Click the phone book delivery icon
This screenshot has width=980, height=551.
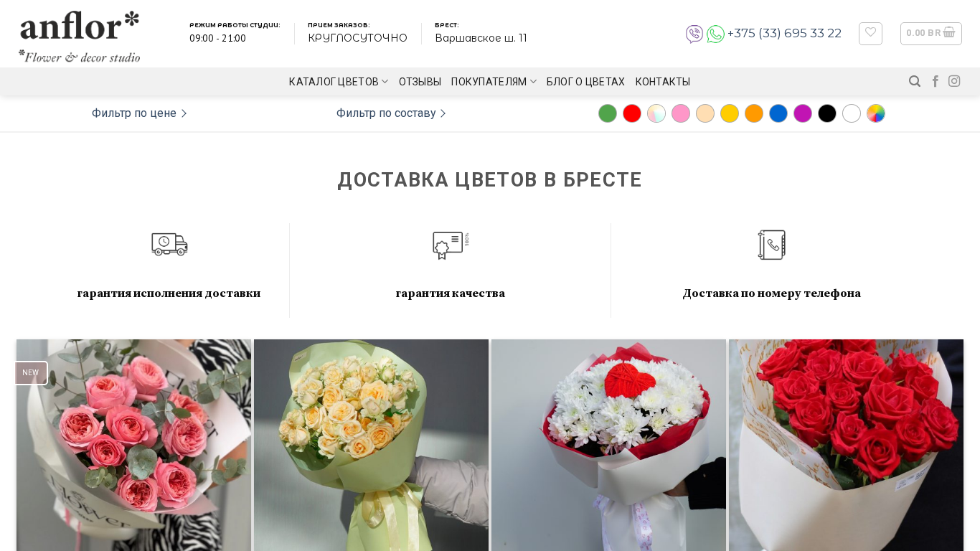(x=772, y=245)
